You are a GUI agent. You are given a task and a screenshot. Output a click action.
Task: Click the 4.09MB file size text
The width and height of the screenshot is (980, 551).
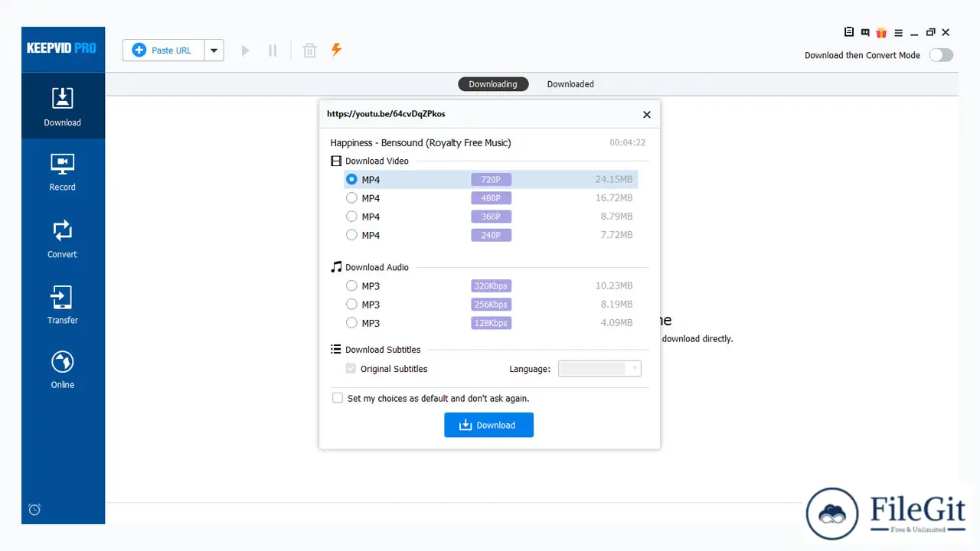tap(616, 323)
